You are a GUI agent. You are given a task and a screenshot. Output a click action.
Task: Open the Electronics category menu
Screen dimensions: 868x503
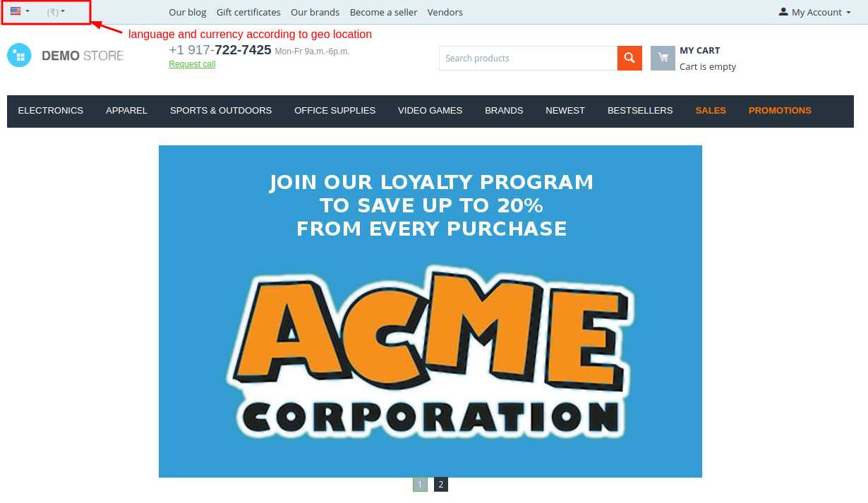(51, 111)
